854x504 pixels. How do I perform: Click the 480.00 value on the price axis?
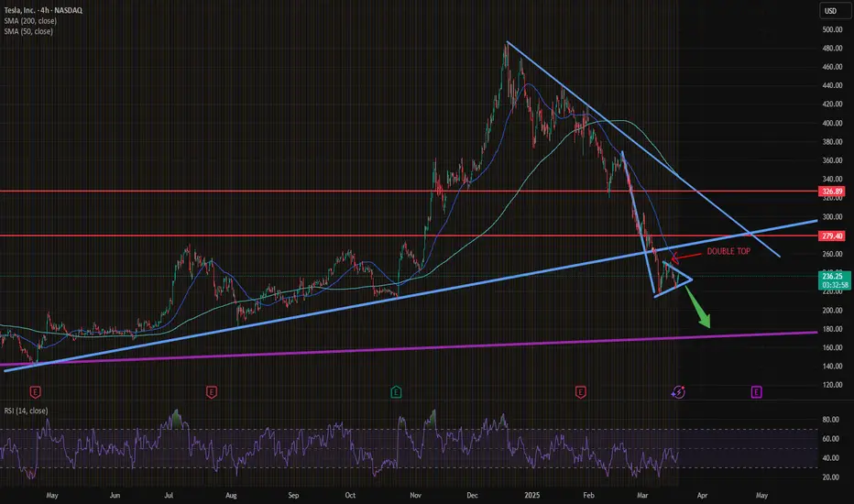832,48
